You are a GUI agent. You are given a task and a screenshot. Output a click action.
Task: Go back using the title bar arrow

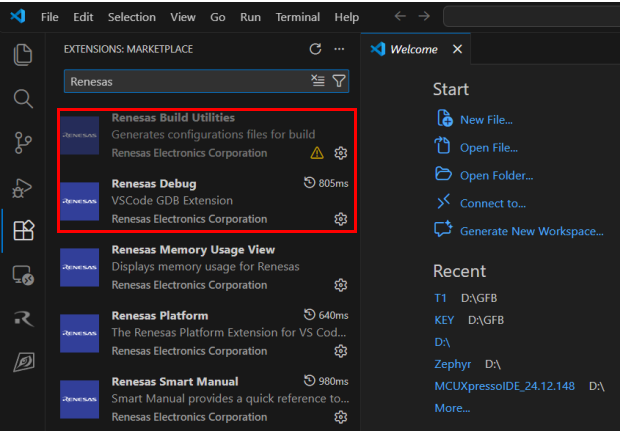click(400, 16)
